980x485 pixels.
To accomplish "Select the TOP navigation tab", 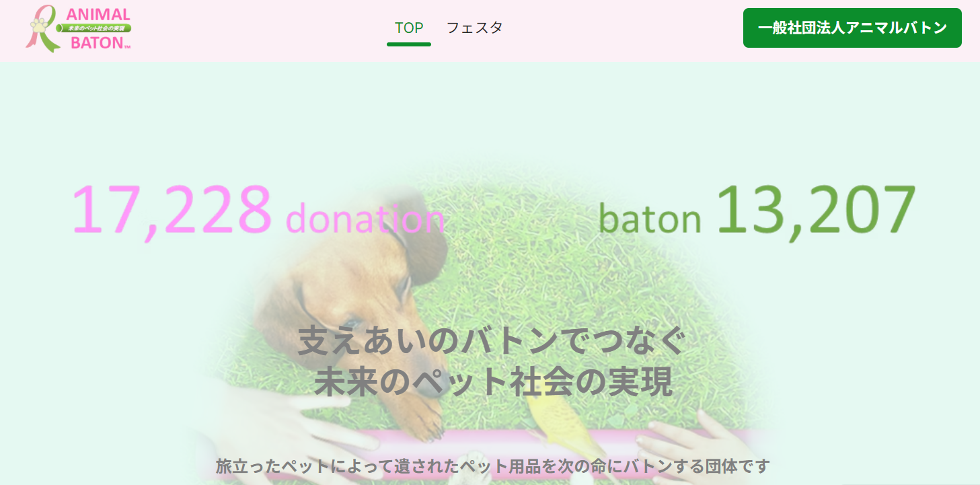I will click(409, 28).
